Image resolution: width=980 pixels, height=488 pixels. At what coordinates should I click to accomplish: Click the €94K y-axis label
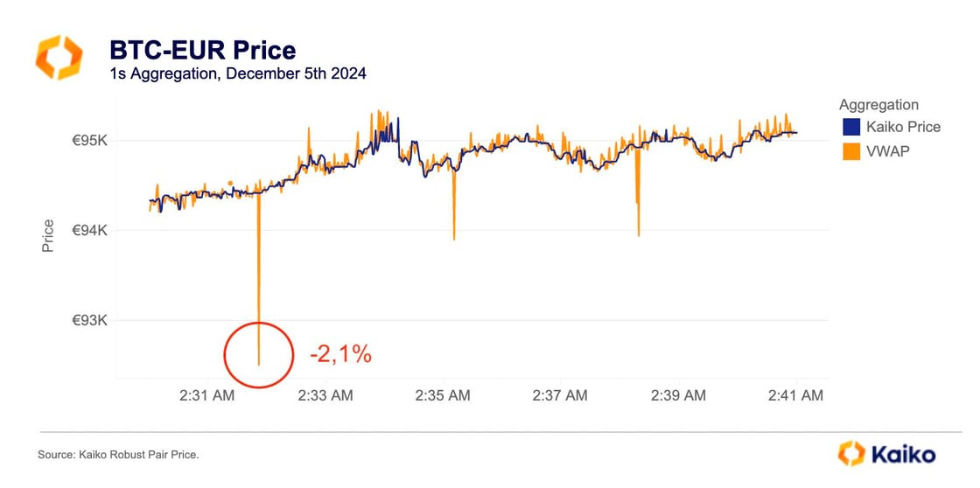click(90, 231)
